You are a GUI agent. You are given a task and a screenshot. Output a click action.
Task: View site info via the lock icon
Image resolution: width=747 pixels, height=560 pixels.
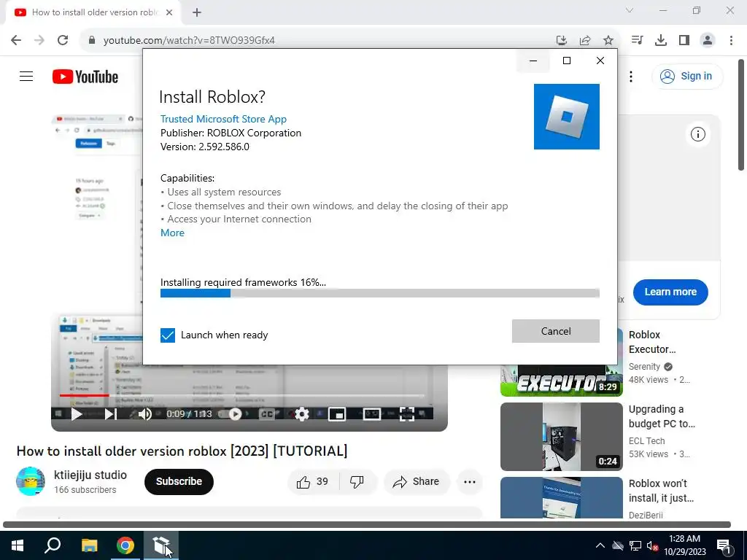tap(93, 40)
